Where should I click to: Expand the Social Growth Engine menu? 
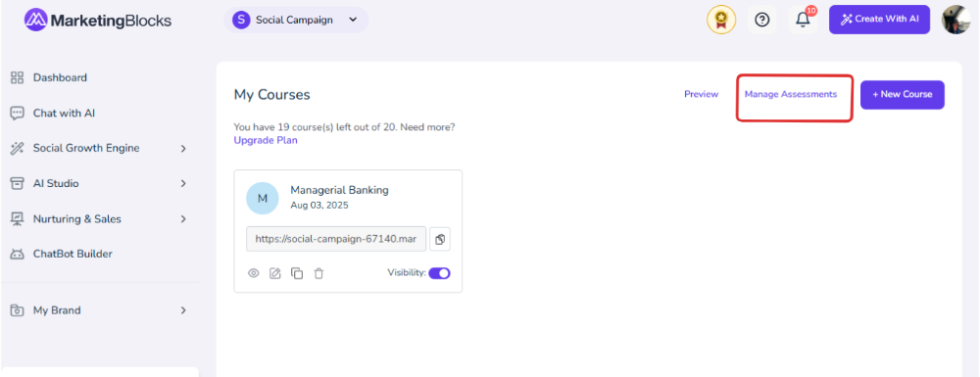(99, 149)
